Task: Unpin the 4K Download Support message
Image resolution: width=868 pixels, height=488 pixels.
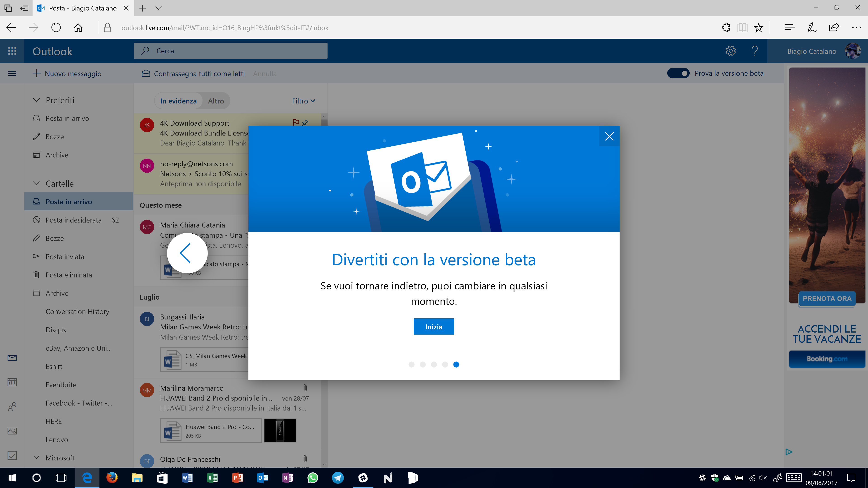Action: click(305, 123)
